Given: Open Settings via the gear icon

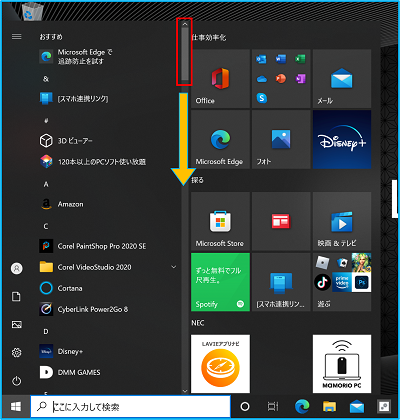Looking at the screenshot, I should coord(17,352).
